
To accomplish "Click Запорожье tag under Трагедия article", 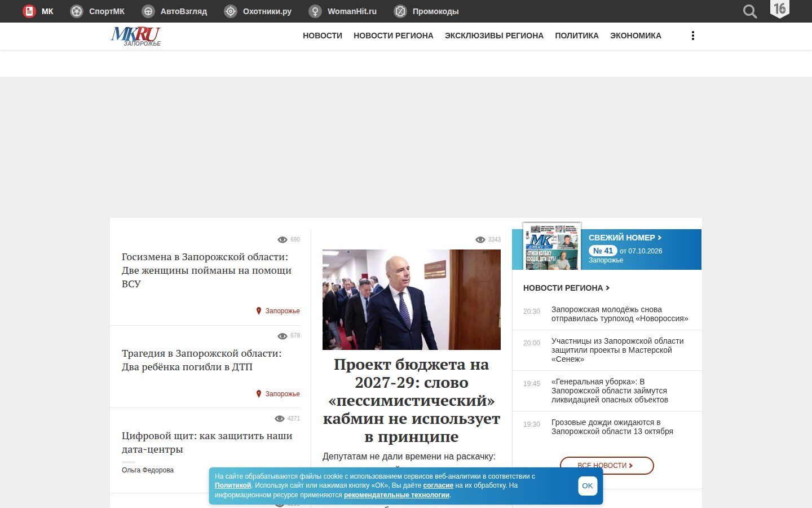I will pos(283,394).
